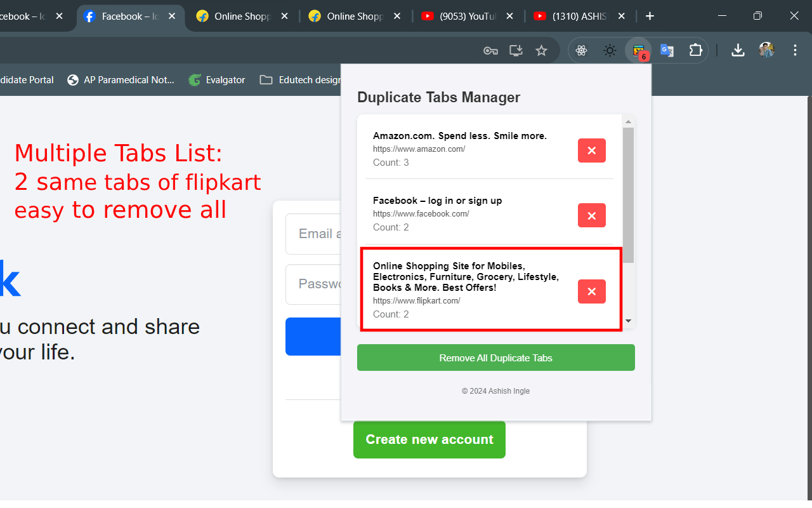Remove Flipkart duplicate tabs with red X
Image resolution: width=812 pixels, height=508 pixels.
[592, 291]
